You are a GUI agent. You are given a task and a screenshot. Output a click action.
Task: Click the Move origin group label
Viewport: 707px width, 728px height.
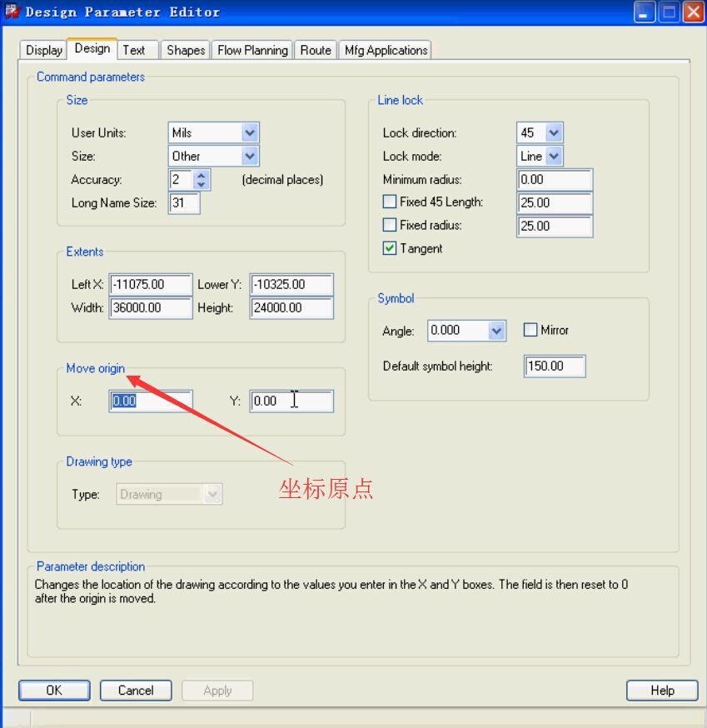pos(95,368)
